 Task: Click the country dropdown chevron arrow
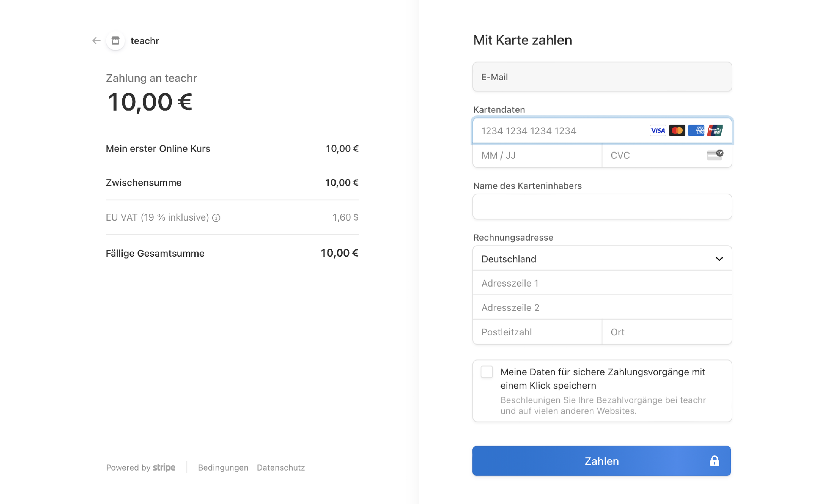click(x=719, y=259)
